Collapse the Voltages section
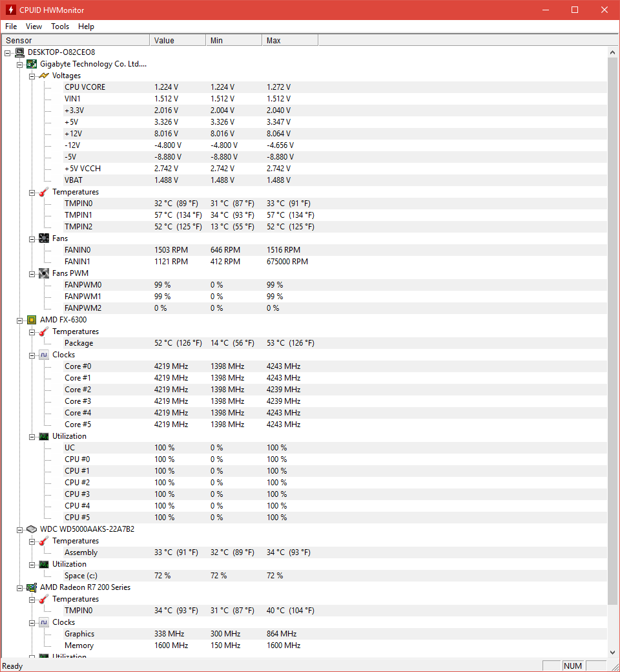The width and height of the screenshot is (620, 672). tap(32, 76)
